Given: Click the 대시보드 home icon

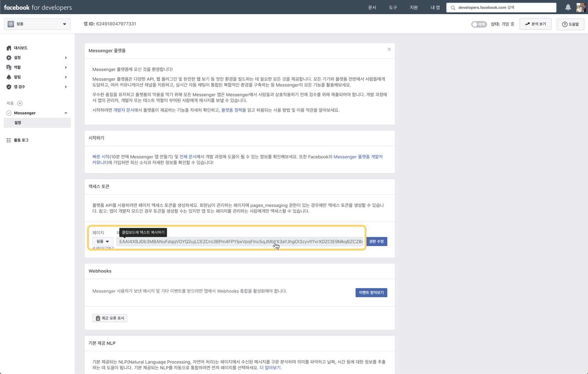Looking at the screenshot, I should pyautogui.click(x=9, y=48).
